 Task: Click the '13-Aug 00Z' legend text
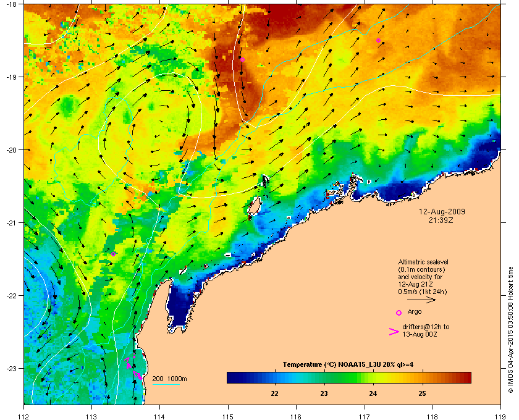tap(420, 334)
